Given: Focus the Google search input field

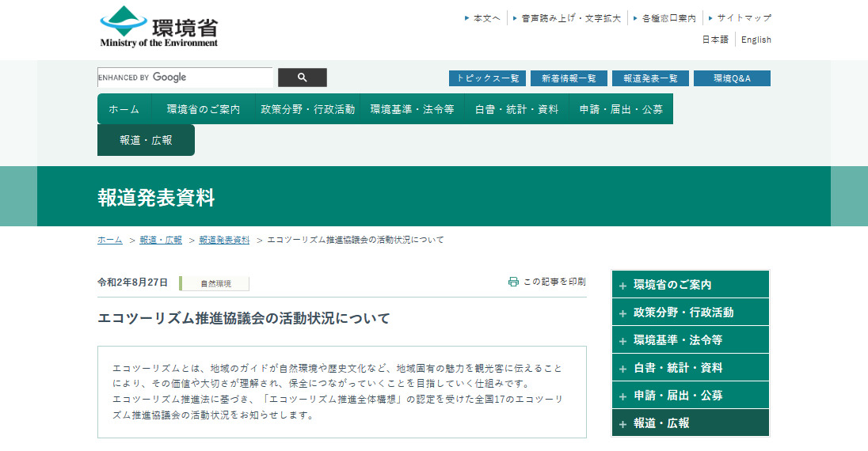Looking at the screenshot, I should point(185,78).
